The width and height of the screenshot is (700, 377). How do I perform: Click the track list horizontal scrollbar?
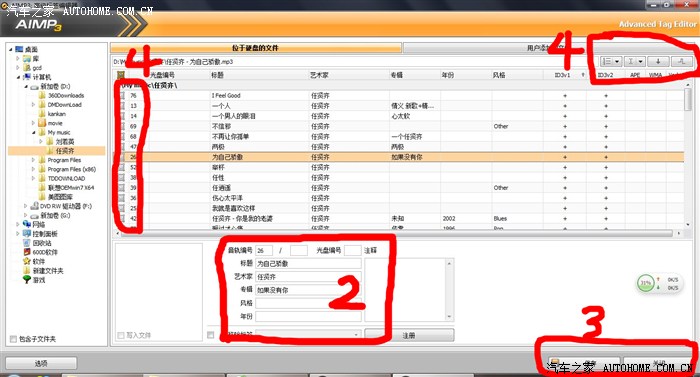pos(397,233)
